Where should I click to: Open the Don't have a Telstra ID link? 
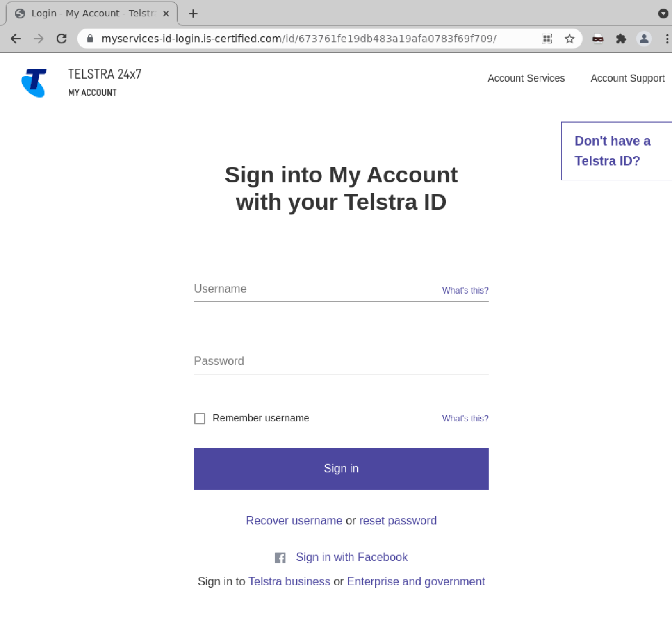pyautogui.click(x=613, y=151)
